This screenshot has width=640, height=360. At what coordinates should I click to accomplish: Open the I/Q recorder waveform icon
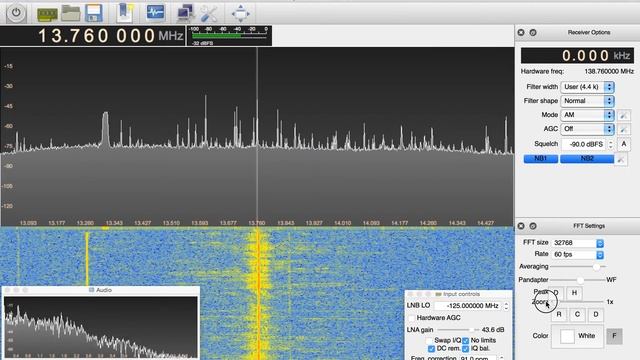pos(155,12)
